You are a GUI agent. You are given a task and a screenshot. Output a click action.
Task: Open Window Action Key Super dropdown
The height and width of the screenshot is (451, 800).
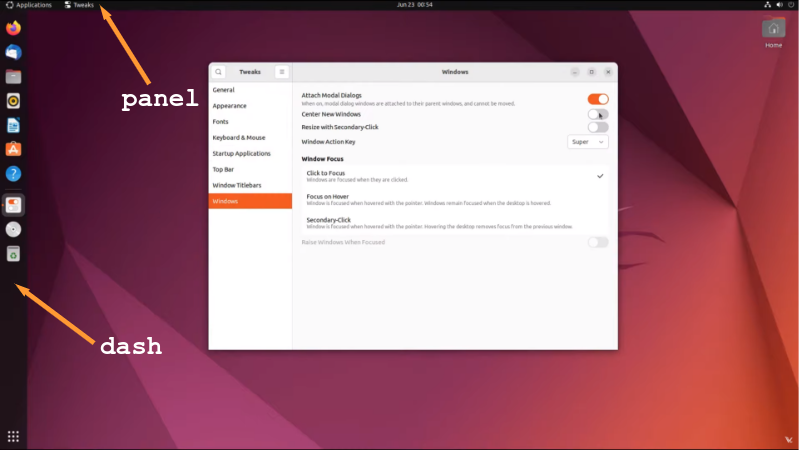(588, 142)
